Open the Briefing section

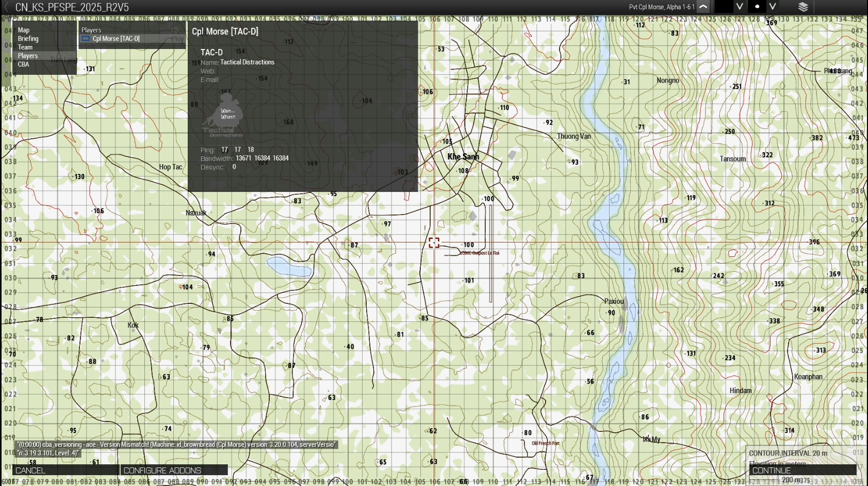[28, 39]
